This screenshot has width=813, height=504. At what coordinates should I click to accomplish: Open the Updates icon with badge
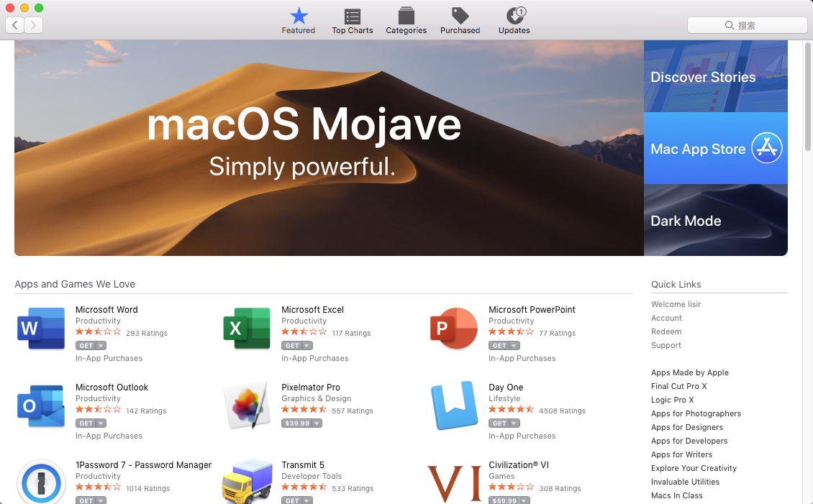(515, 16)
